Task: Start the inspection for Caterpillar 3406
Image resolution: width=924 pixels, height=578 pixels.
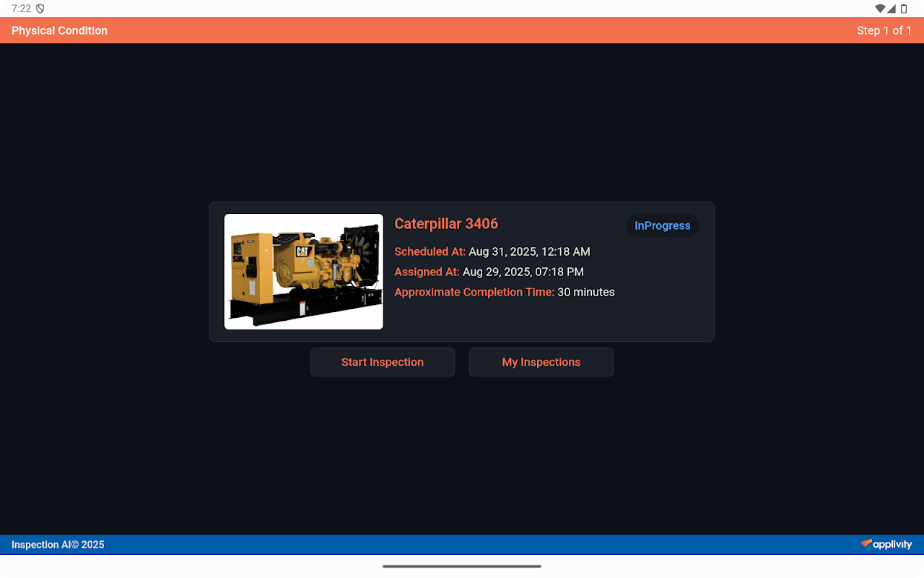Action: (383, 362)
